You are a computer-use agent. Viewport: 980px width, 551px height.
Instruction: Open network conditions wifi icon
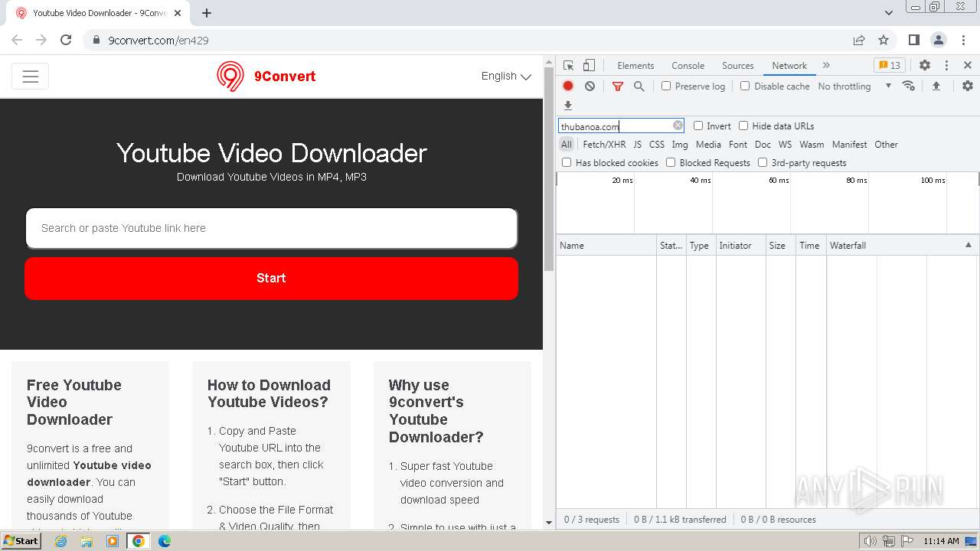click(x=909, y=86)
